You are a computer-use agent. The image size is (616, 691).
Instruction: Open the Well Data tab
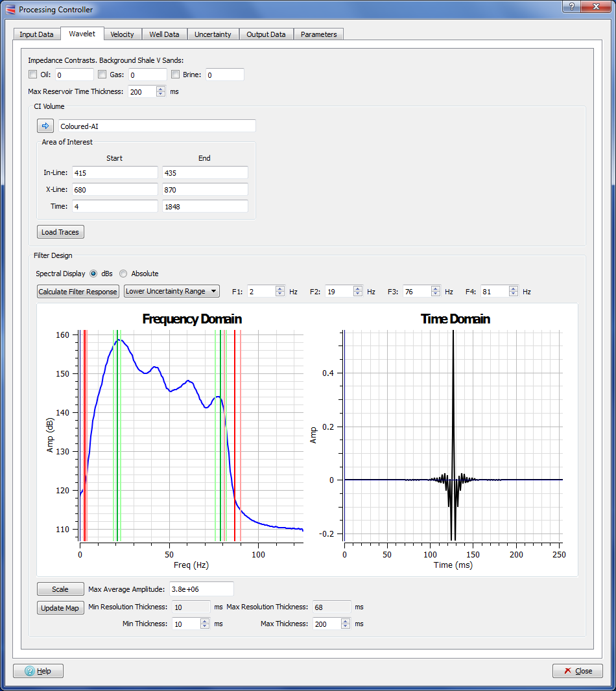(x=163, y=34)
